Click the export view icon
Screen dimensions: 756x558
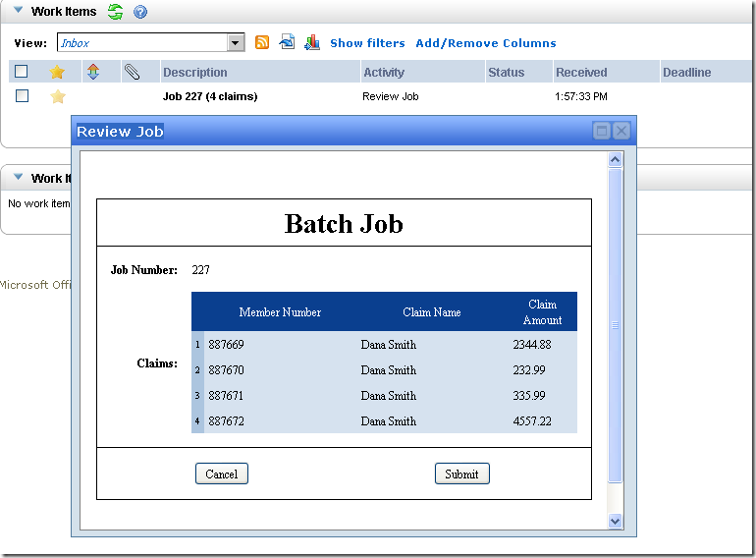coord(287,42)
